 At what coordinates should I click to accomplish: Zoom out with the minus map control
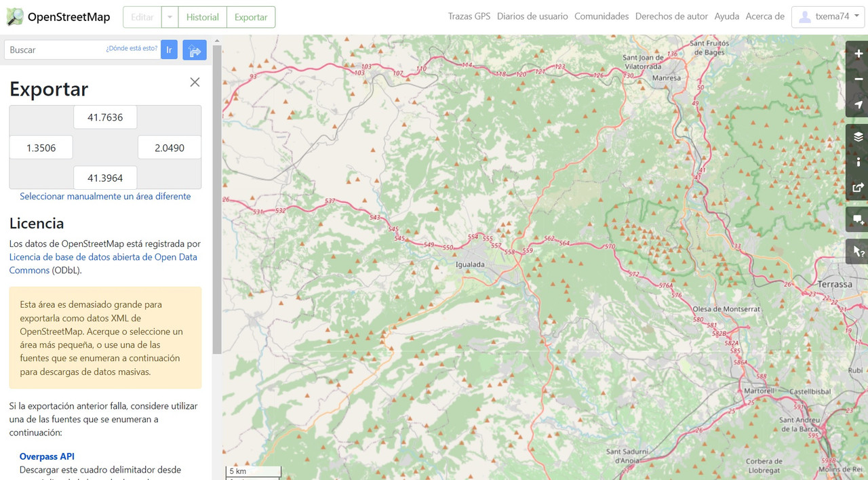858,79
